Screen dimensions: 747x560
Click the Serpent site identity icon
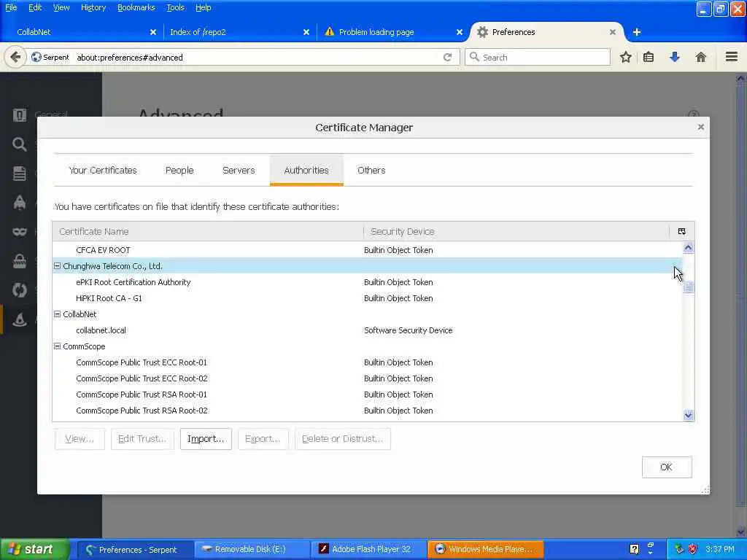tap(36, 57)
